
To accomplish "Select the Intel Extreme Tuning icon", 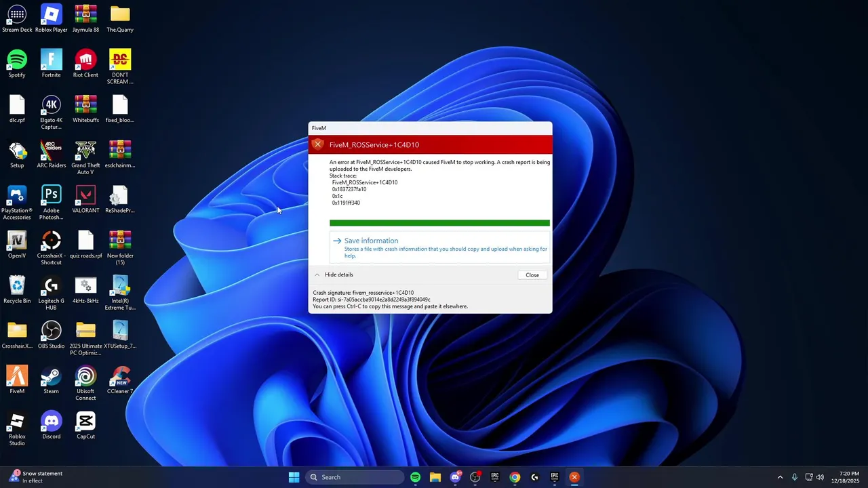I will [x=120, y=293].
